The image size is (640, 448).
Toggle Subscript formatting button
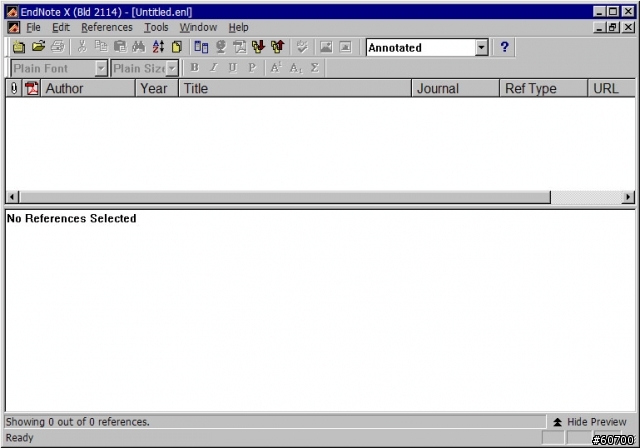pyautogui.click(x=296, y=68)
